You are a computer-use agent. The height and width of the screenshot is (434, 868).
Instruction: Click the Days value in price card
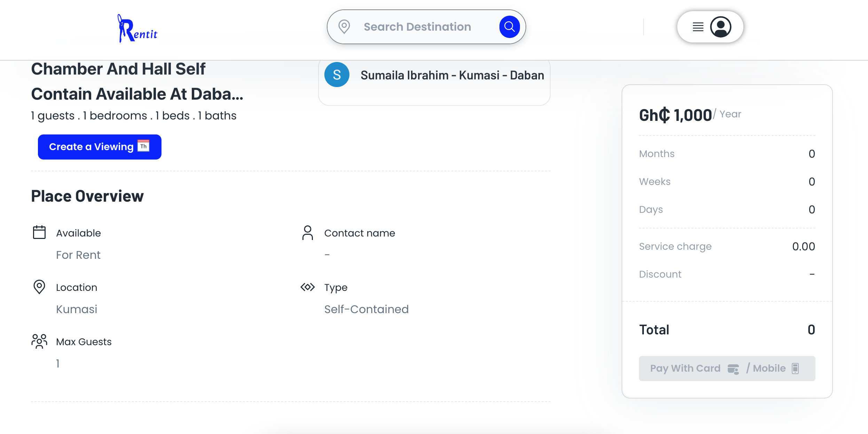point(812,209)
